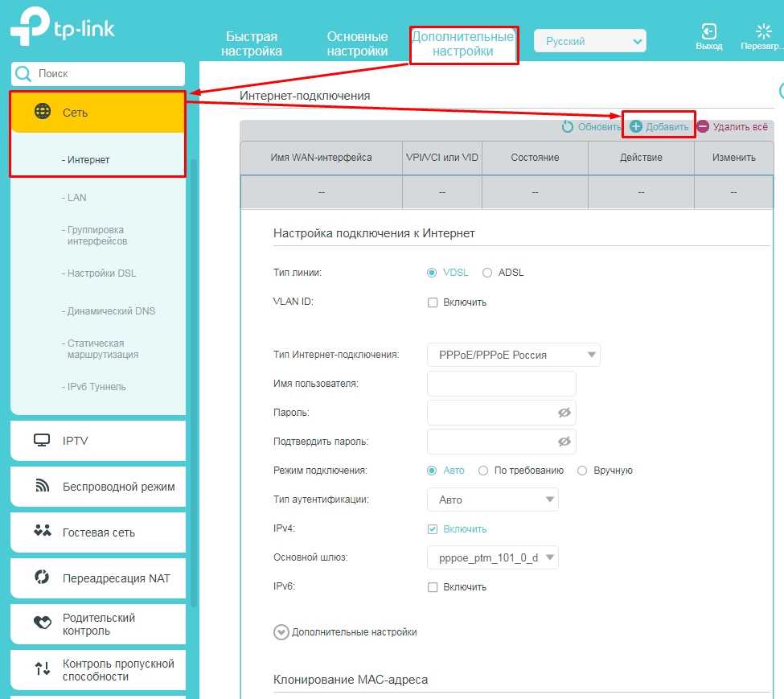Viewport: 784px width, 699px height.
Task: Click the VPI/VCI или VID column header
Action: click(442, 158)
